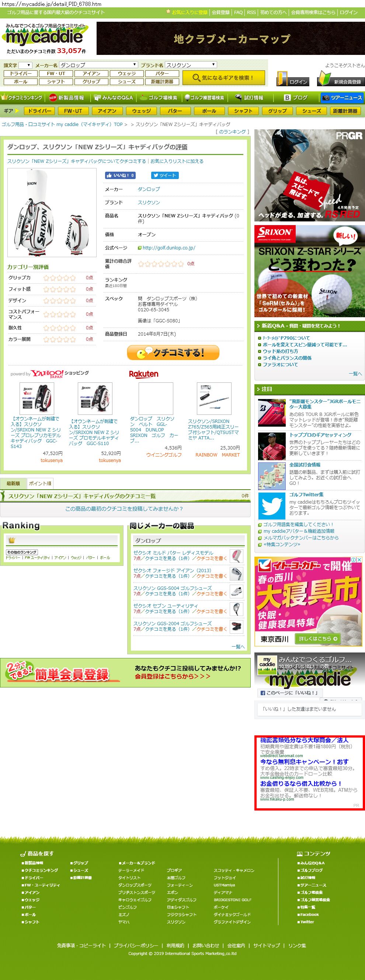Open the 新規会員登録 beginner mark button
365x980 pixels.
341,79
